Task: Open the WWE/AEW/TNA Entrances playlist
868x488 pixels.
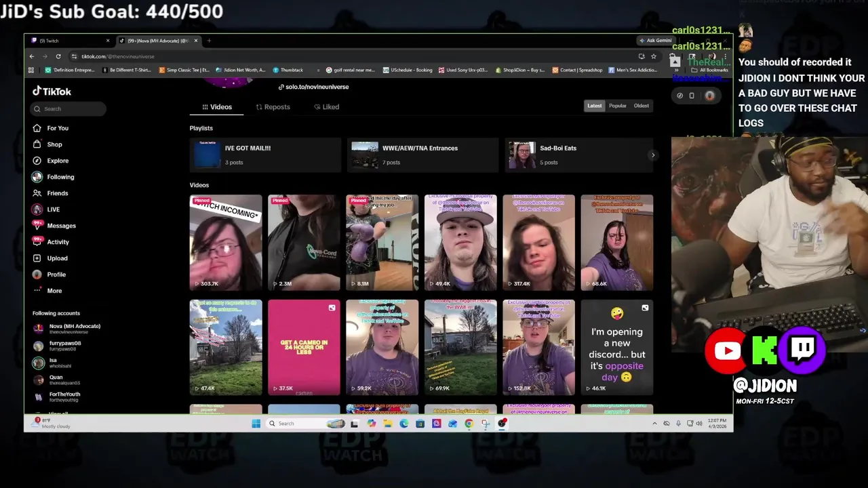Action: pyautogui.click(x=422, y=155)
